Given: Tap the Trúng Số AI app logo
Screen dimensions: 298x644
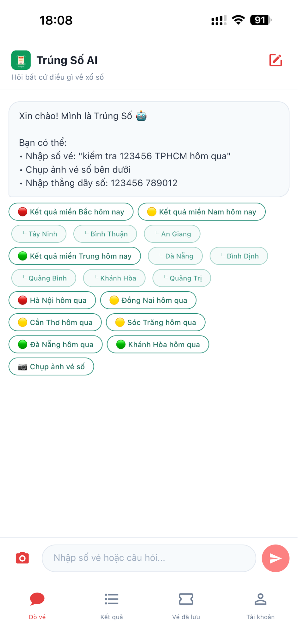Looking at the screenshot, I should click(21, 60).
